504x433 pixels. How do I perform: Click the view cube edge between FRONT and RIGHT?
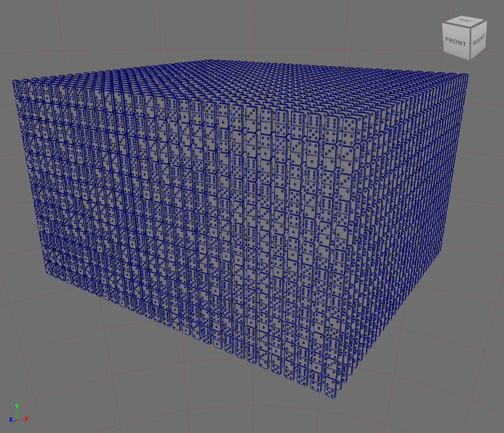pos(470,43)
